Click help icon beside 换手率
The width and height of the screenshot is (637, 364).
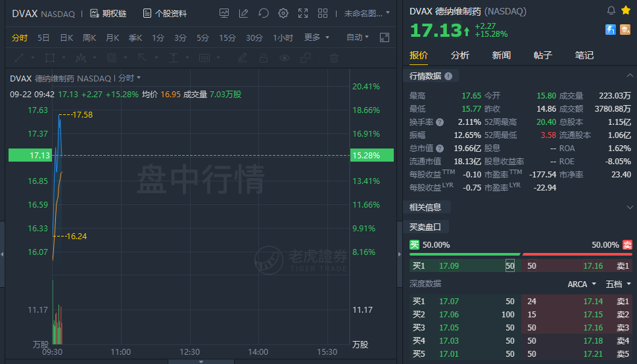[x=440, y=122]
